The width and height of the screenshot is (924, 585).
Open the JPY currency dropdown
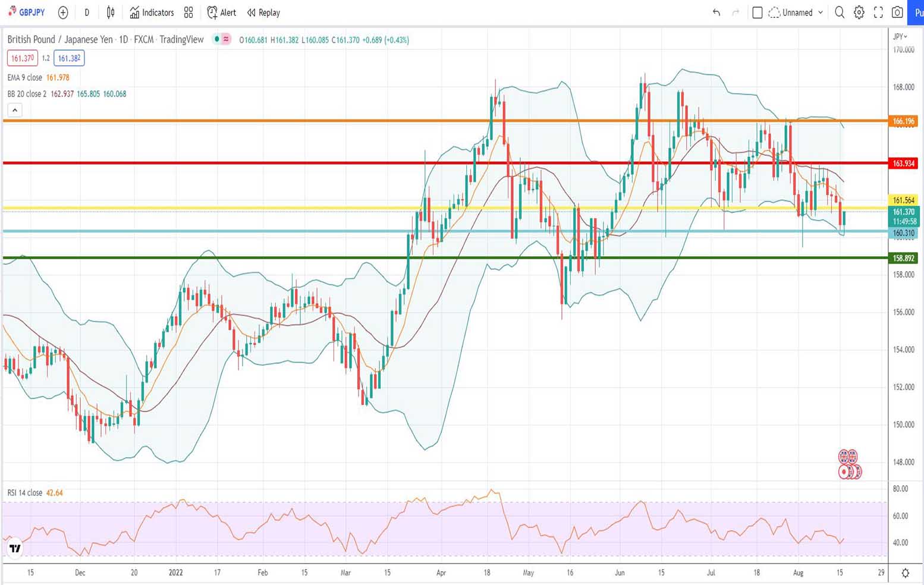click(900, 36)
